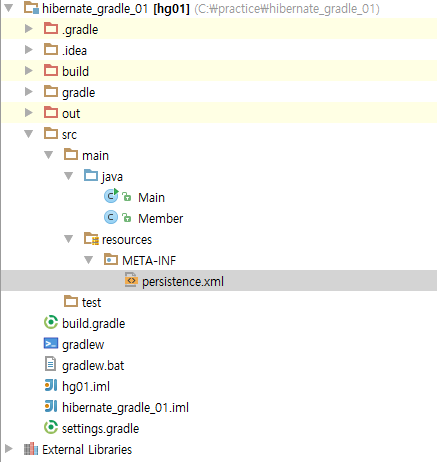
Task: Click the persistence.xml file icon
Action: pyautogui.click(x=131, y=280)
